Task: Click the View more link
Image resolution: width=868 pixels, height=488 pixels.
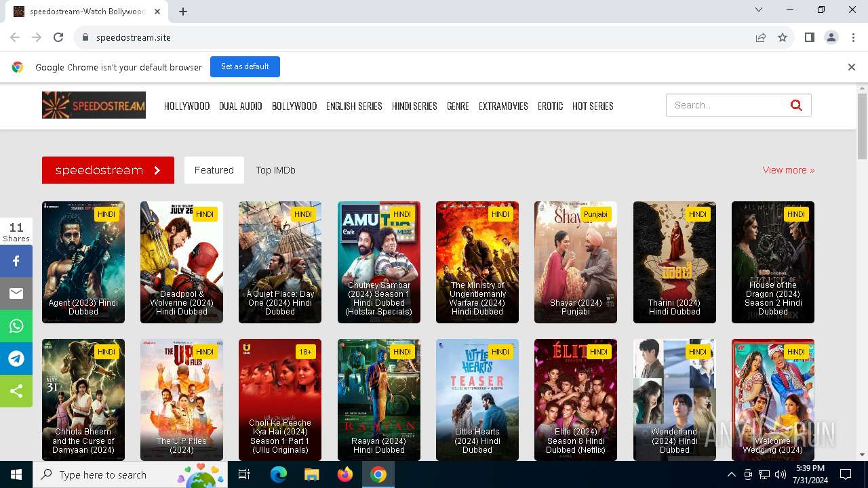Action: 789,170
